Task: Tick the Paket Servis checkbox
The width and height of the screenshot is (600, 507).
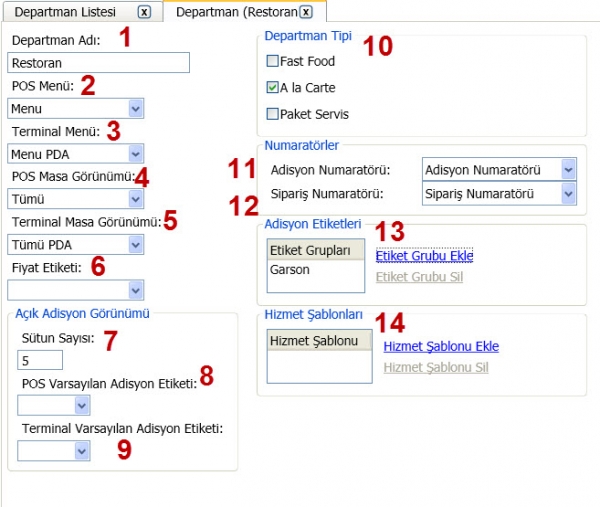Action: pyautogui.click(x=272, y=114)
